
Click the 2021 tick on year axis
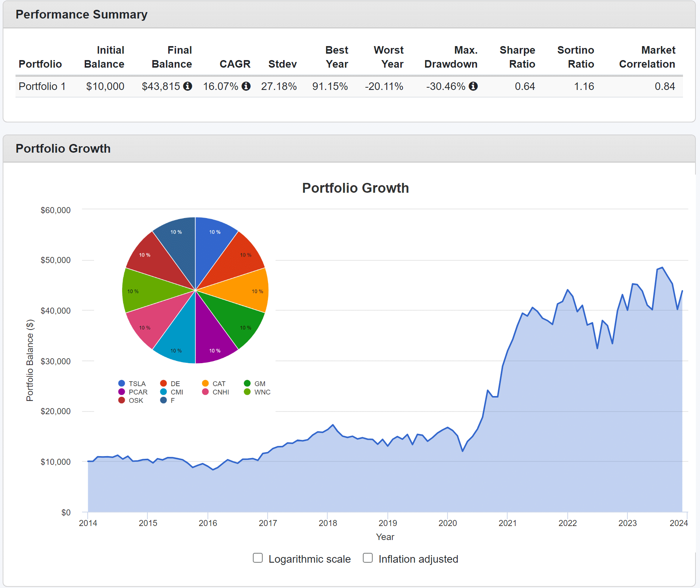point(507,523)
